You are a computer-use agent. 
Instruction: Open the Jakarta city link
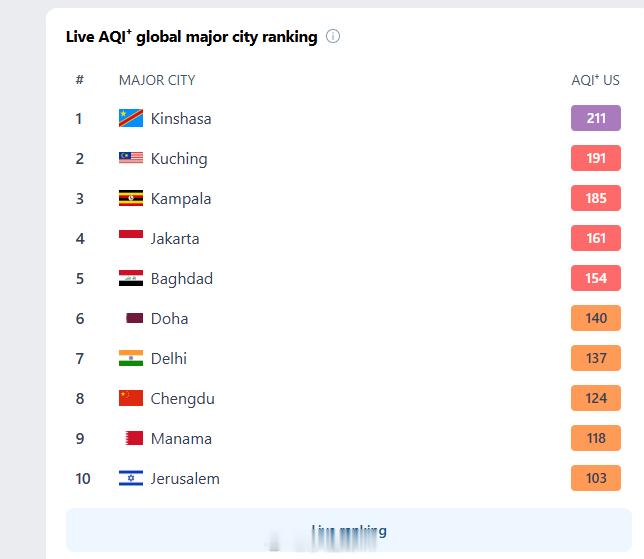pos(175,239)
